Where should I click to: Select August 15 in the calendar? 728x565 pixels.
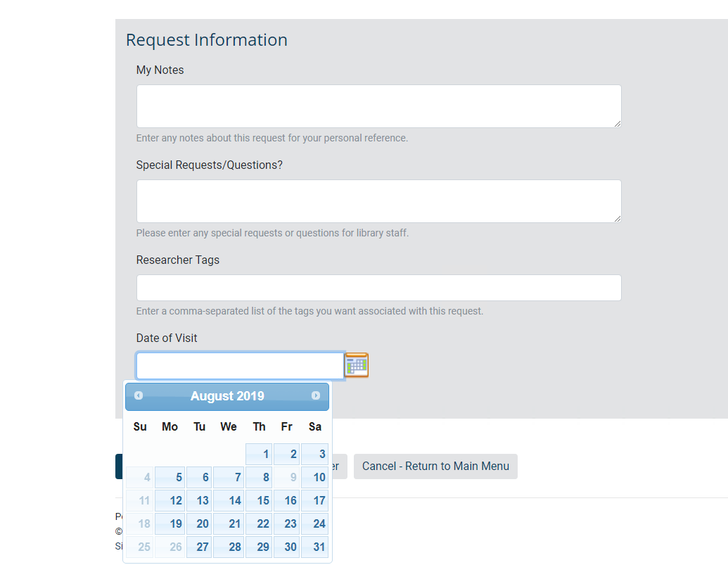[258, 500]
